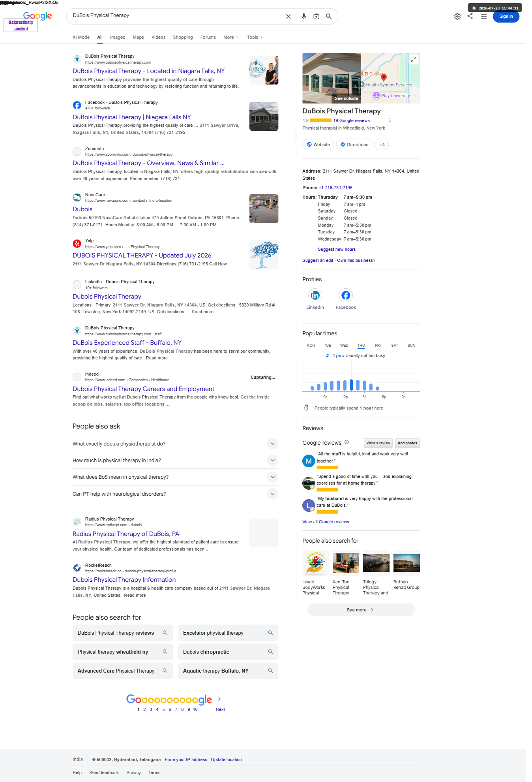Click the Google reviews info icon

(x=347, y=442)
